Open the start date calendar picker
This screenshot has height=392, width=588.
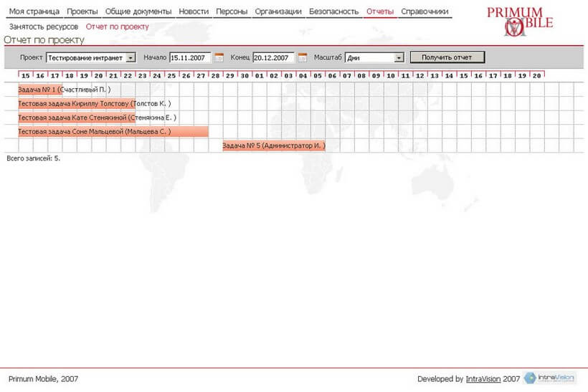coord(219,57)
